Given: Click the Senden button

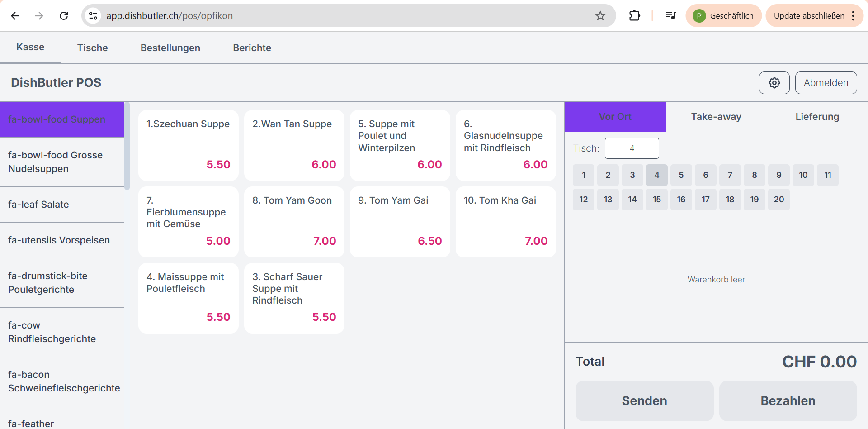Looking at the screenshot, I should point(644,401).
